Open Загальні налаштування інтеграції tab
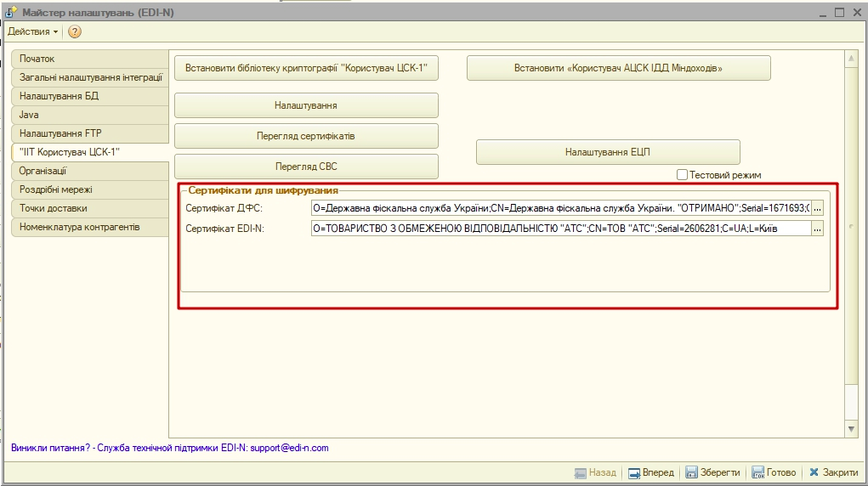The height and width of the screenshot is (486, 868). (x=89, y=77)
